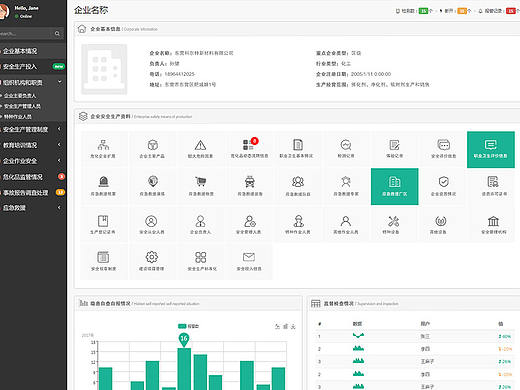Open the envelope investment info tile

tap(249, 261)
